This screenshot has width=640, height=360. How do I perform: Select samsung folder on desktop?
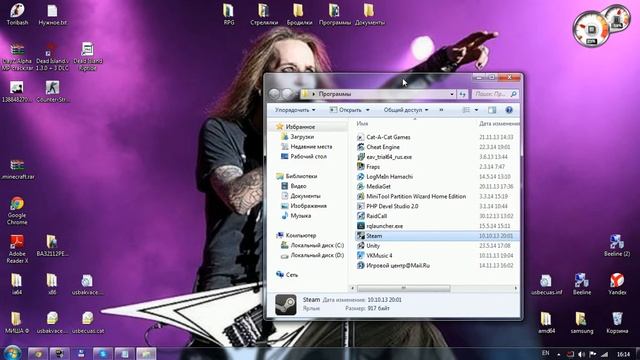click(x=582, y=322)
